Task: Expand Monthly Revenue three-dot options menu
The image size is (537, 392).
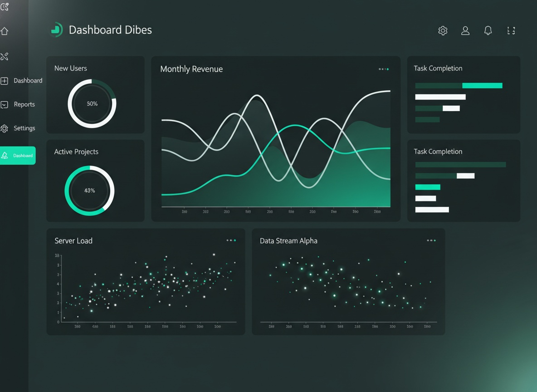Action: pyautogui.click(x=384, y=69)
